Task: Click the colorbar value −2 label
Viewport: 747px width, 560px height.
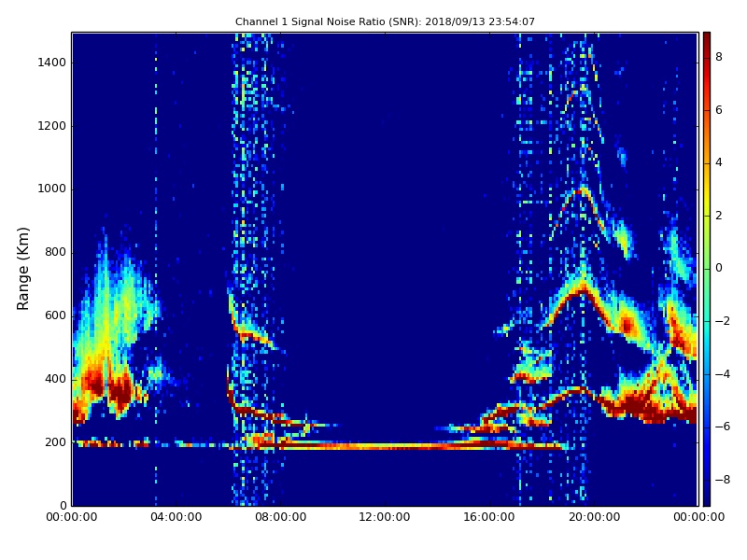Action: point(723,321)
